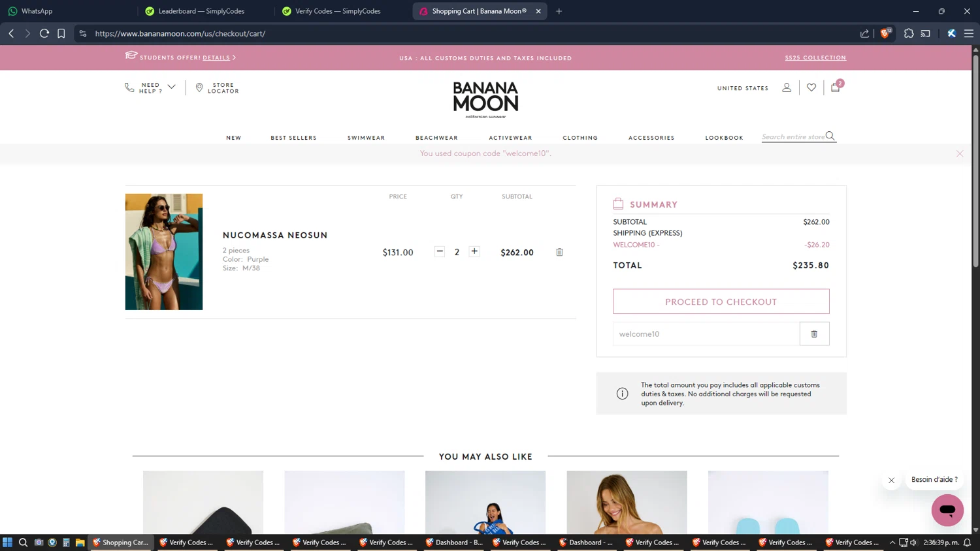Show hidden system tray icons
This screenshot has width=980, height=551.
[892, 543]
